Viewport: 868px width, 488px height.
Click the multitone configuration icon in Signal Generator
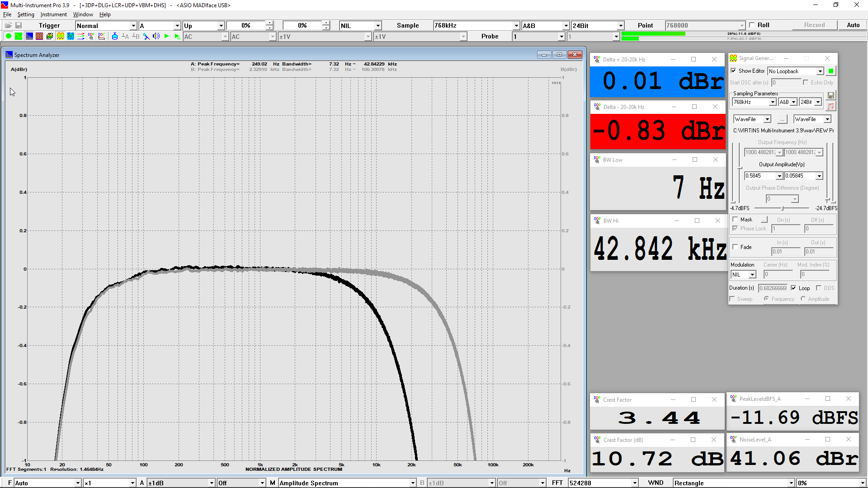pos(831,106)
